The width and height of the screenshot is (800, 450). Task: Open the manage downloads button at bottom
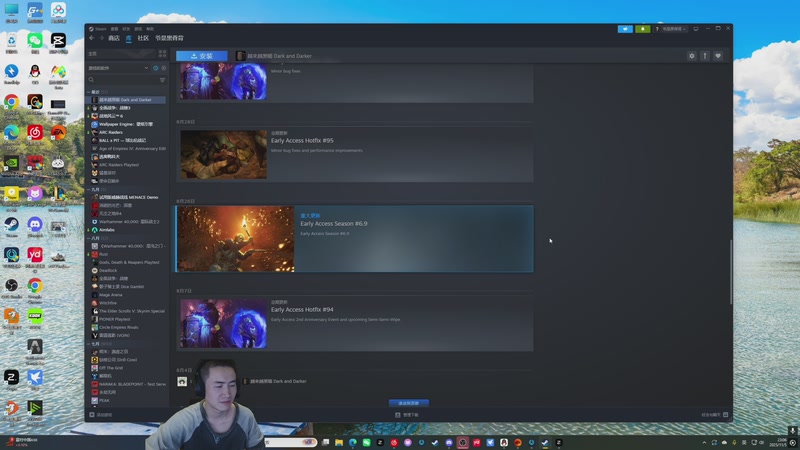point(407,415)
